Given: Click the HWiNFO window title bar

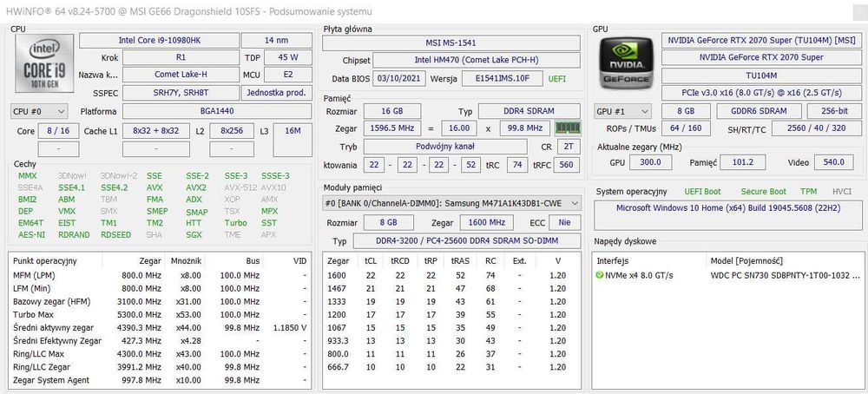Looking at the screenshot, I should click(x=434, y=11).
